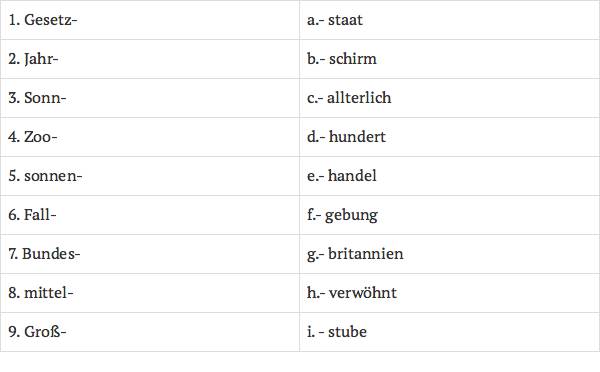This screenshot has width=600, height=372.
Task: Select option 'a.- staat'
Action: 450,20
